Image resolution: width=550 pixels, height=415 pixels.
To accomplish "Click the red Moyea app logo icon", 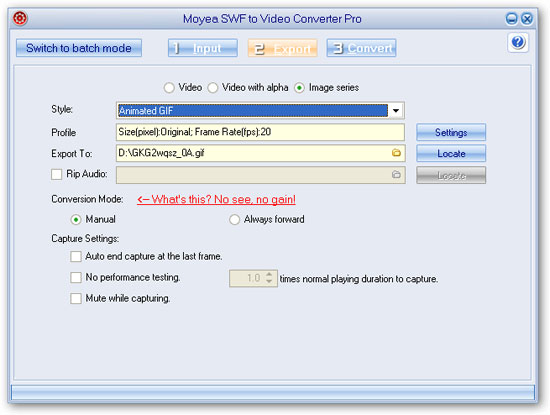I will tap(20, 18).
